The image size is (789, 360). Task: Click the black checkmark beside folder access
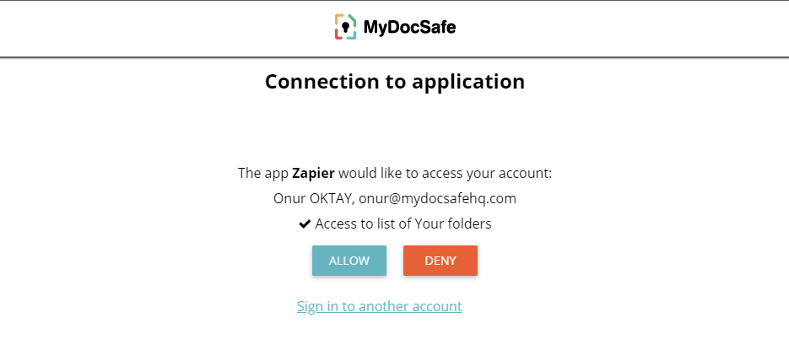click(x=304, y=224)
